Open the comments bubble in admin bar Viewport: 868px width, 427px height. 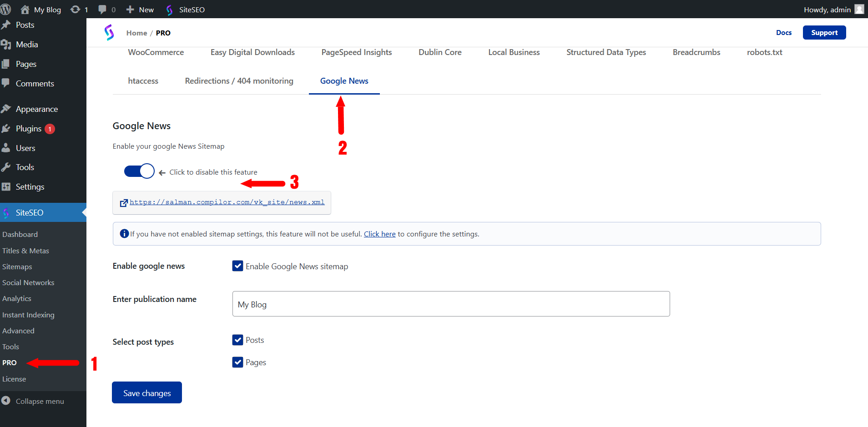click(102, 10)
